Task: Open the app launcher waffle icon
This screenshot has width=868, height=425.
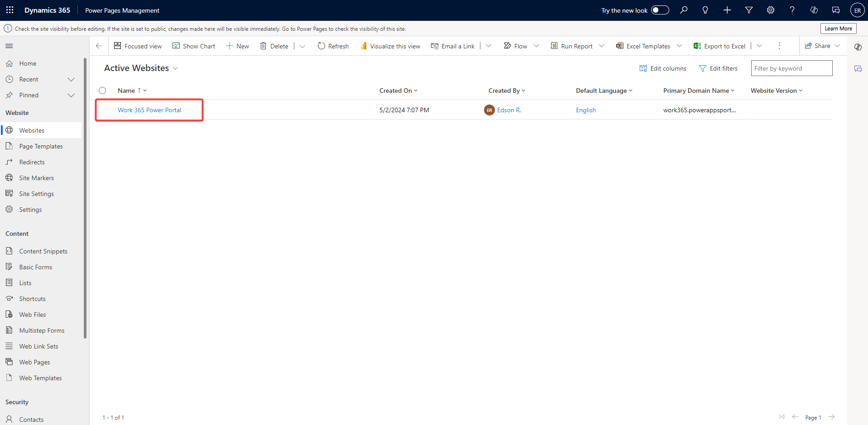Action: (10, 10)
